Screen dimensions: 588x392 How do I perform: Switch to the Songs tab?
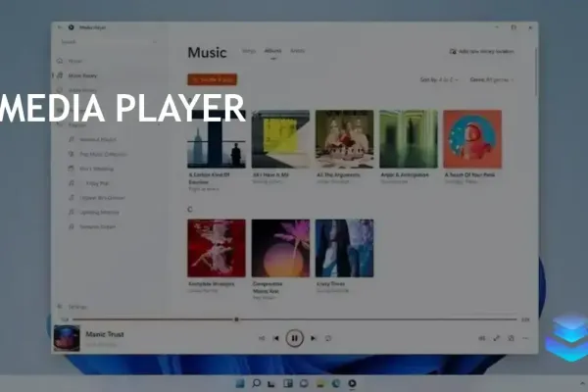click(249, 51)
